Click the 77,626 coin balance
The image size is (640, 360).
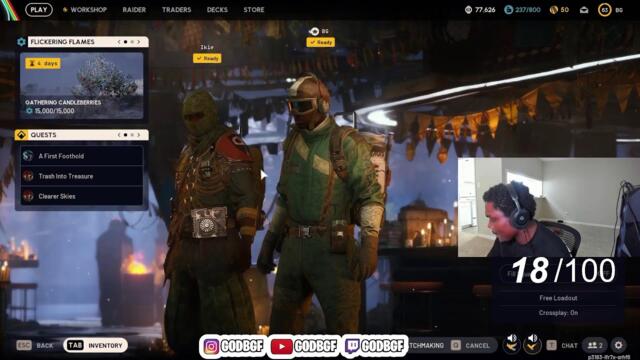485,9
